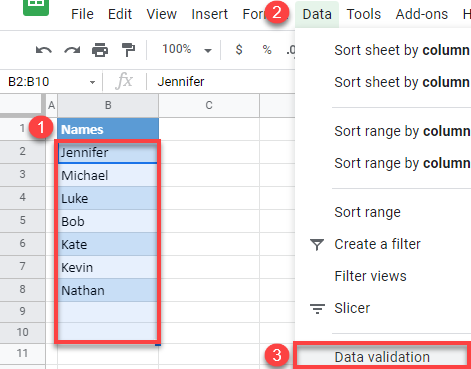Open the View menu

[x=162, y=14]
